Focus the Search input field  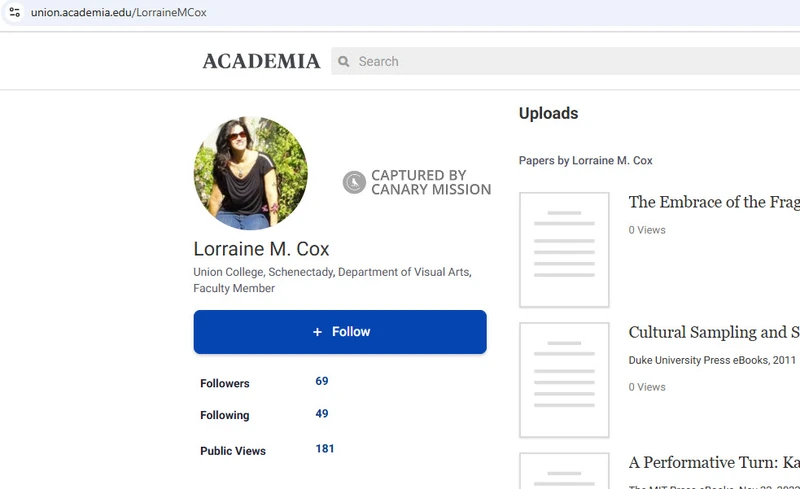(565, 61)
